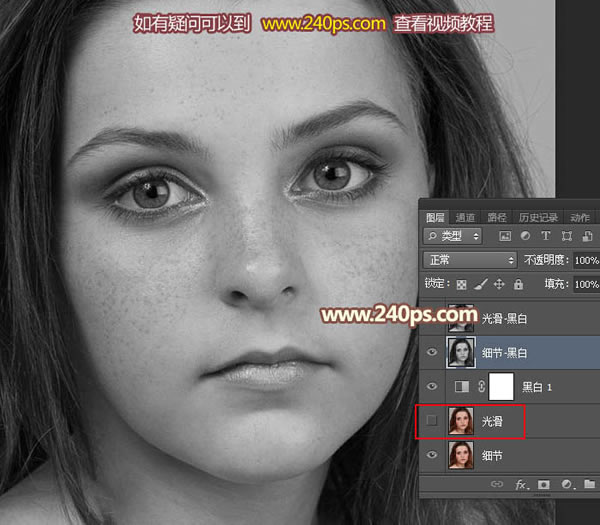
Task: Create new adjustment layer icon
Action: tap(567, 484)
